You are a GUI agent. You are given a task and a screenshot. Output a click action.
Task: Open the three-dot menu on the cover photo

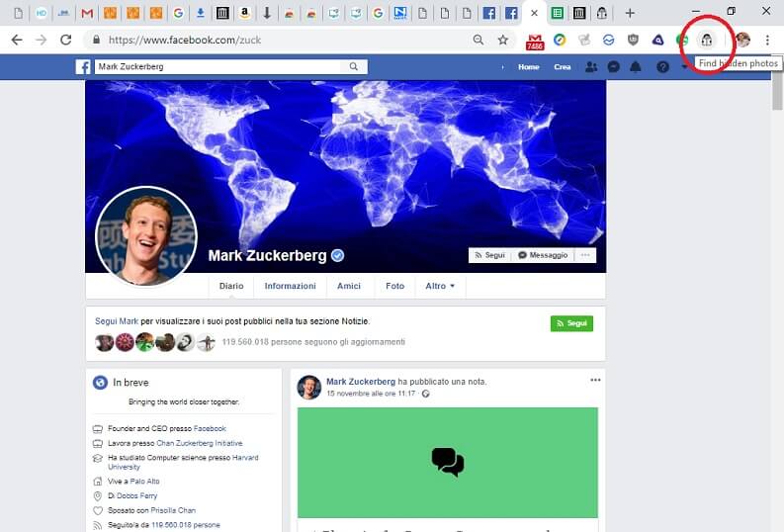click(x=585, y=255)
